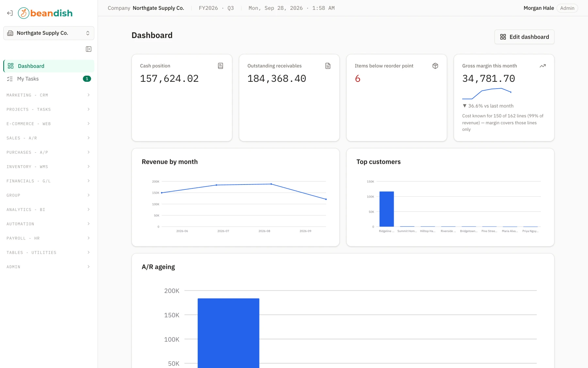Click the cash position value 157,624.02
This screenshot has height=368, width=588.
click(169, 79)
